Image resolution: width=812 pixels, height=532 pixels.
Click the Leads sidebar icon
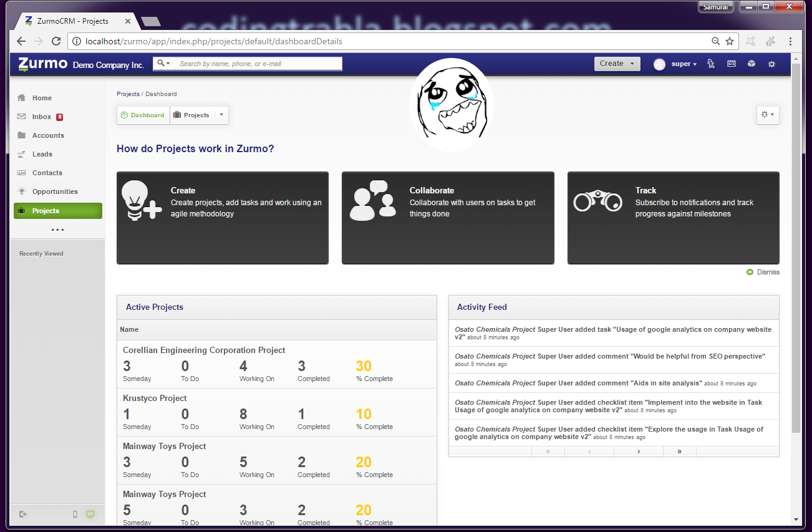(x=22, y=154)
